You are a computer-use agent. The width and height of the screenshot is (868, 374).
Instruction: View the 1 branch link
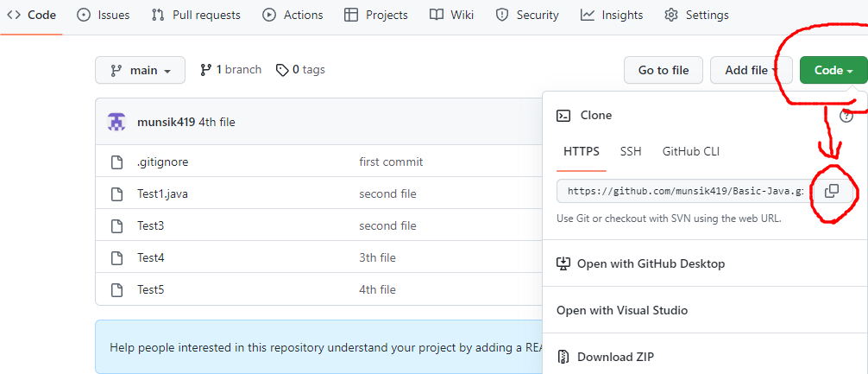pos(231,70)
